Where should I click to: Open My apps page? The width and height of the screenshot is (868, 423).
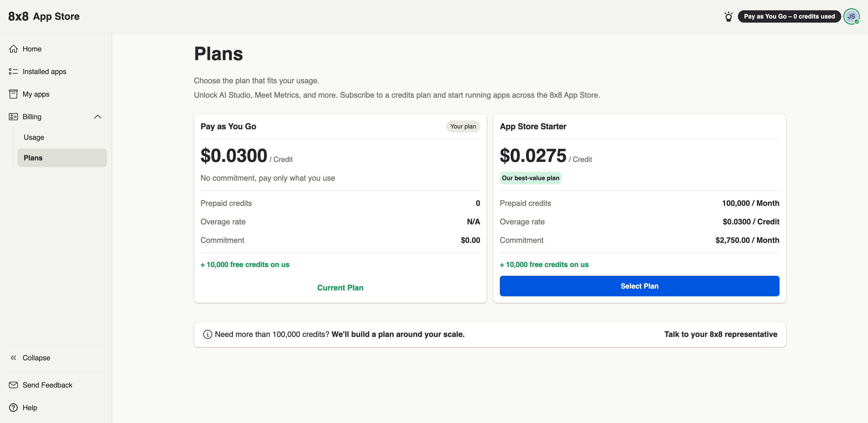click(x=36, y=94)
